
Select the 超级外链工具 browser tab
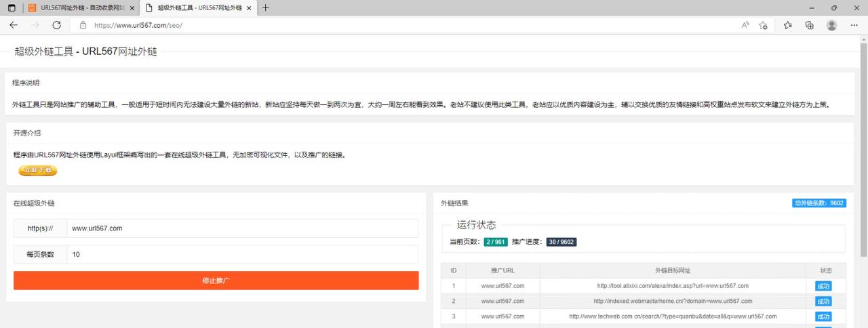point(197,8)
